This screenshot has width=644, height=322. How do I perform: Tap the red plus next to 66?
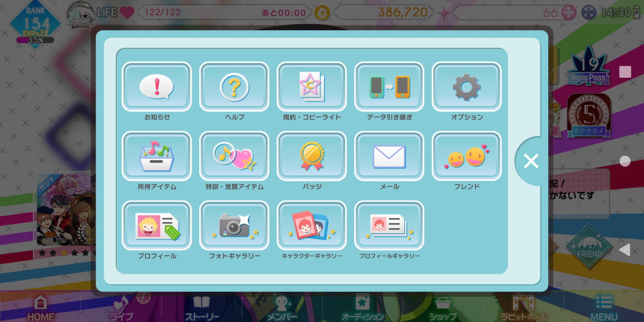click(x=569, y=13)
